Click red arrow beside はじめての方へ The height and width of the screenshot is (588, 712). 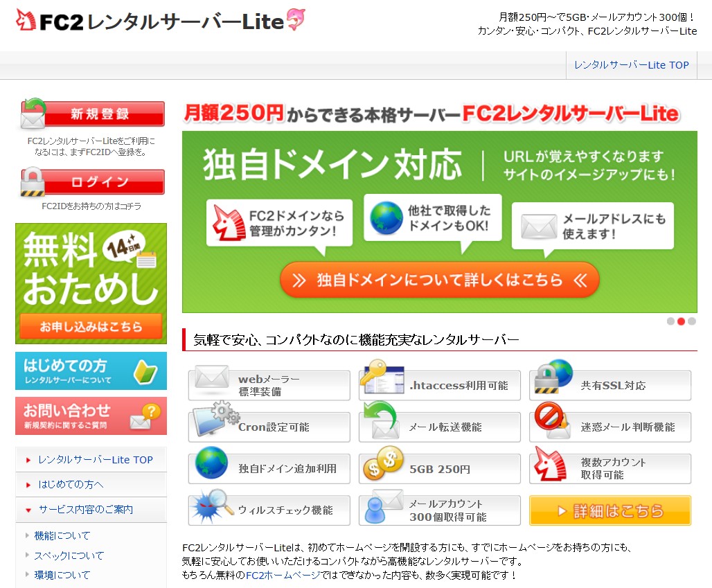pyautogui.click(x=28, y=485)
